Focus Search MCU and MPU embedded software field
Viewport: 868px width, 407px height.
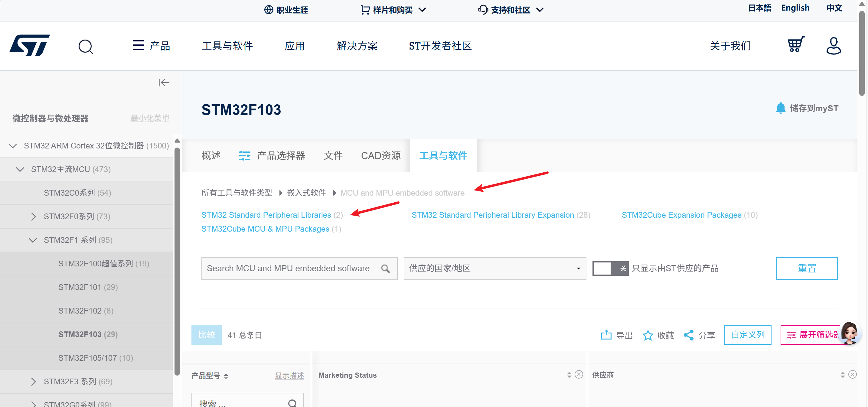(299, 269)
